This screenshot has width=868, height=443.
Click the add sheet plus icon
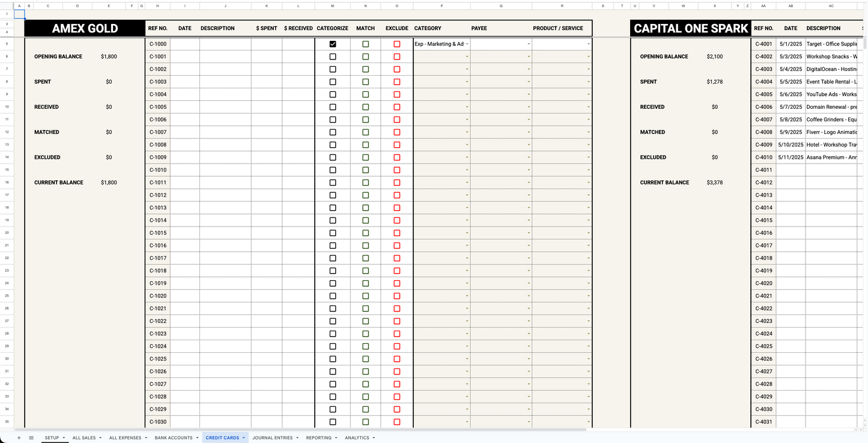pos(19,438)
